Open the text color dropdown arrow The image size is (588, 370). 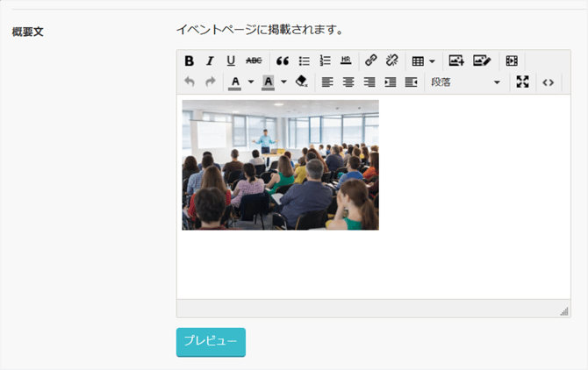(x=251, y=82)
